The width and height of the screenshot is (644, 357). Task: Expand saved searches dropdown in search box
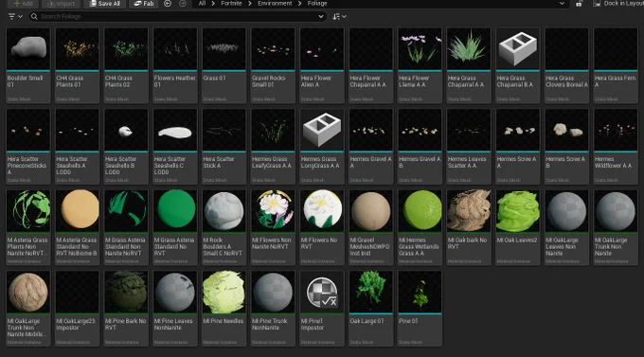[x=321, y=16]
